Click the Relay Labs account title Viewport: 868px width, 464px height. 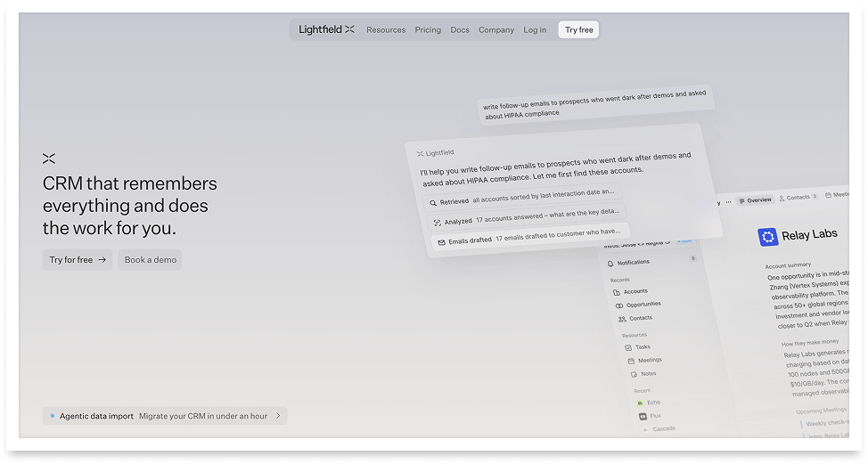pos(809,234)
